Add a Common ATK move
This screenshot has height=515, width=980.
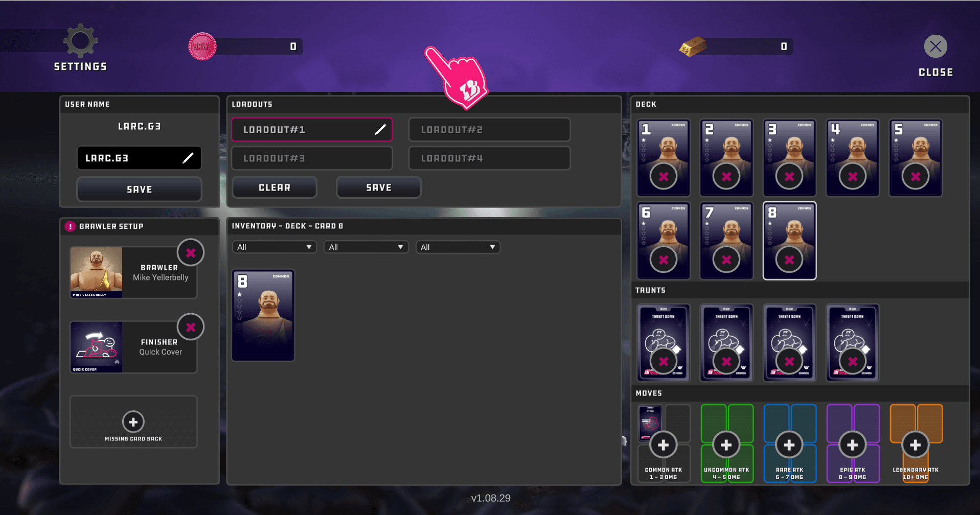click(x=663, y=445)
